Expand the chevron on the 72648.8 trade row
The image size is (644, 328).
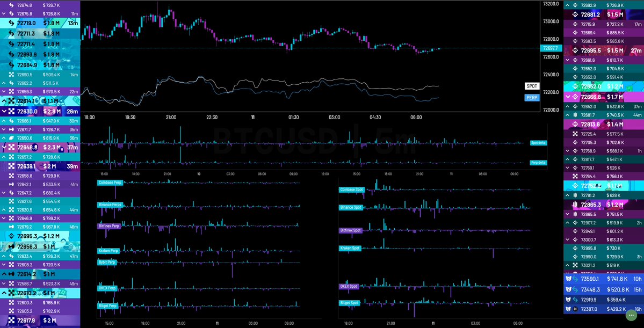(x=4, y=147)
